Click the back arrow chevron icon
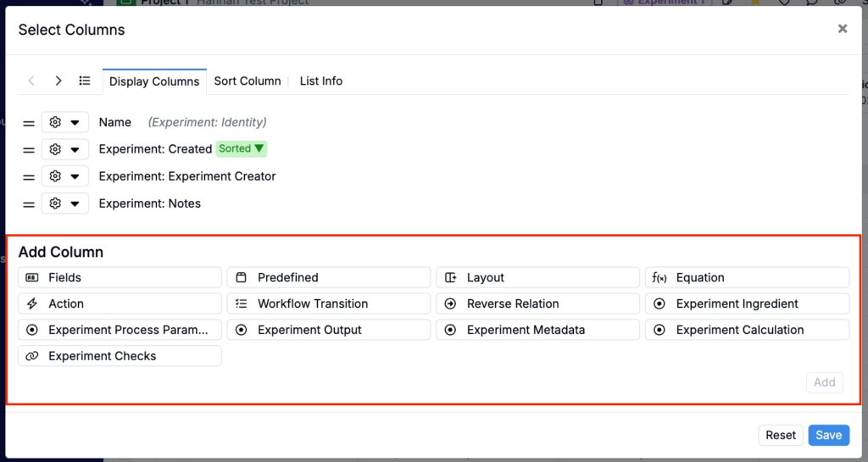Viewport: 868px width, 462px height. [31, 81]
